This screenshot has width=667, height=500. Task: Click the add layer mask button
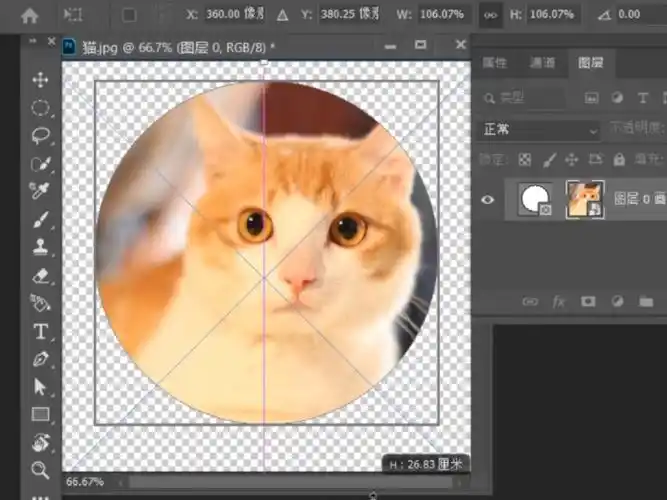(x=588, y=300)
